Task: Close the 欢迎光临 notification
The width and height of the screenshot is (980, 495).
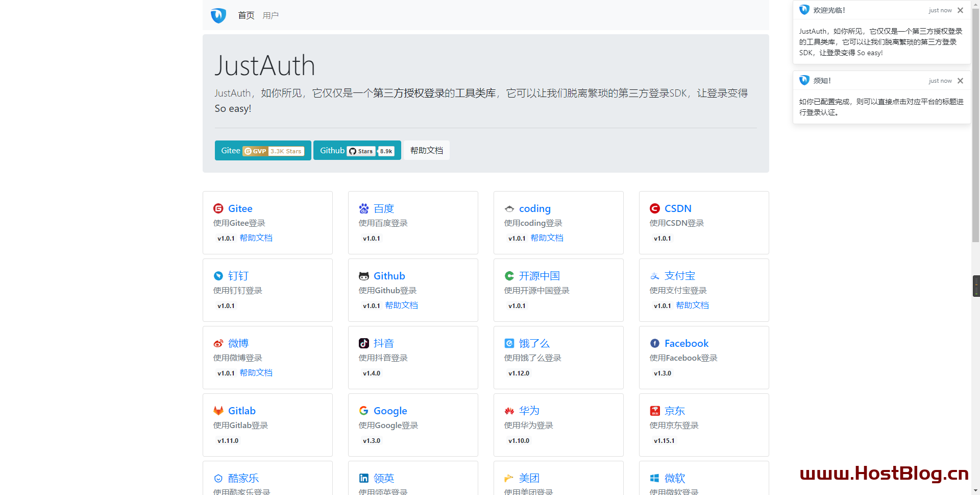Action: click(x=961, y=10)
